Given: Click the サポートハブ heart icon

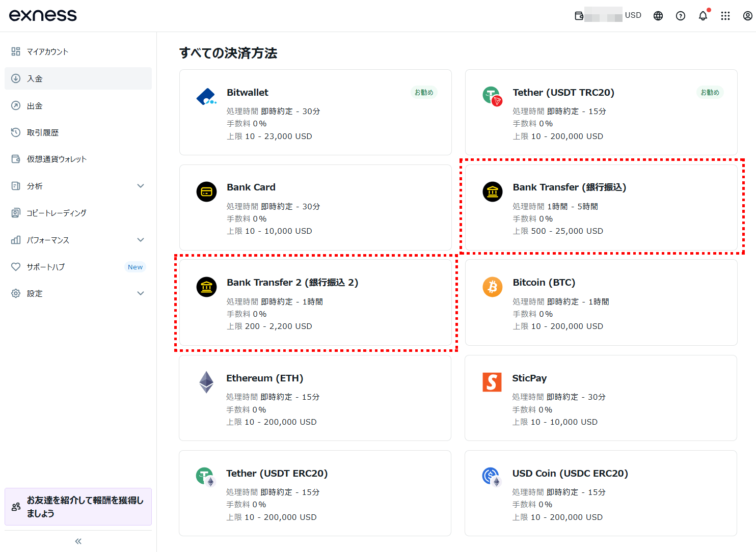Looking at the screenshot, I should [16, 267].
